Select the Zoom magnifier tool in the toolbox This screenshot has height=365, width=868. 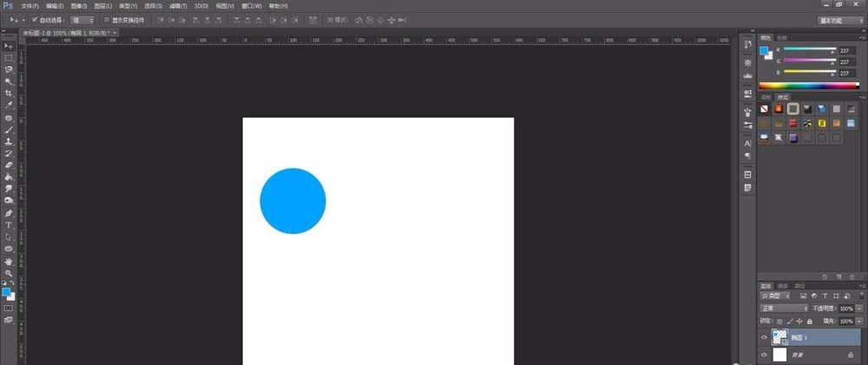pyautogui.click(x=9, y=272)
